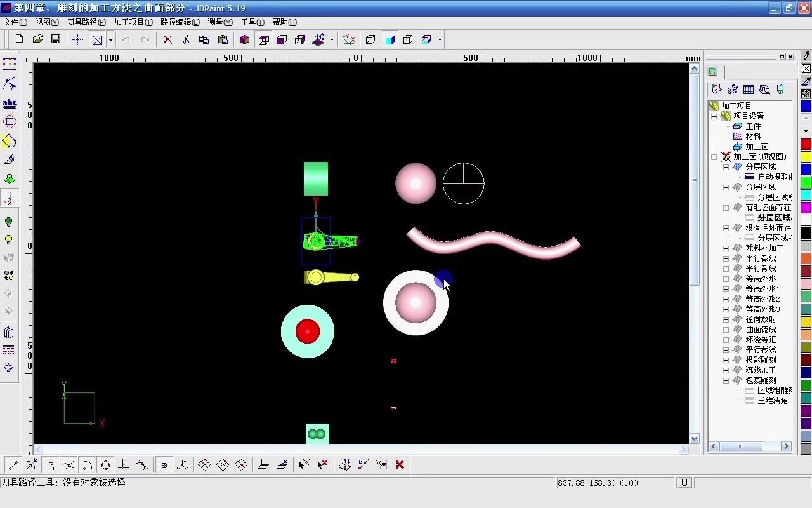Image resolution: width=812 pixels, height=508 pixels.
Task: Click the down arrow of the canvas vertical scrollbar
Action: point(694,438)
